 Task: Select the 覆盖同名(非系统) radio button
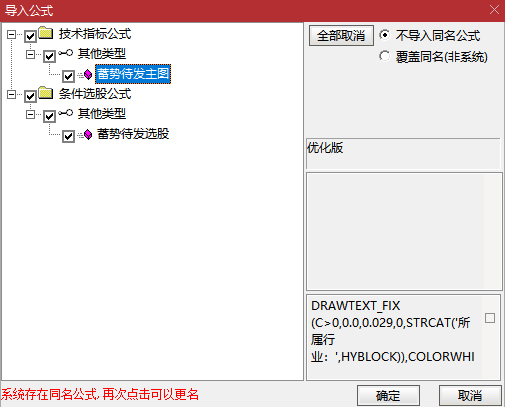(x=384, y=56)
